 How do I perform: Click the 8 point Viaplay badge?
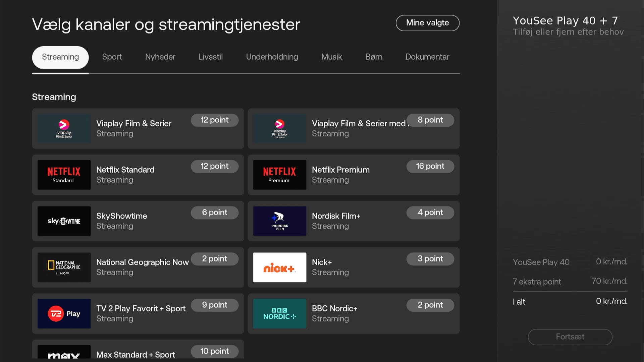click(x=430, y=120)
